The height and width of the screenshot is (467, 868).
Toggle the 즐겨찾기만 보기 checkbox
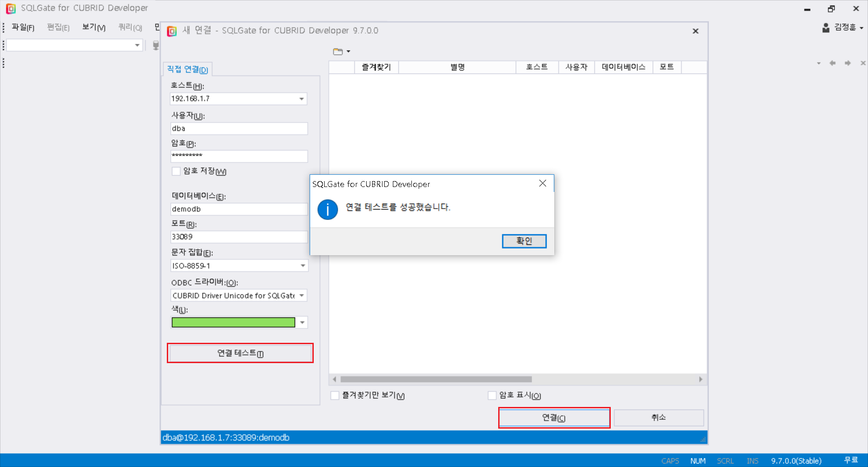335,396
